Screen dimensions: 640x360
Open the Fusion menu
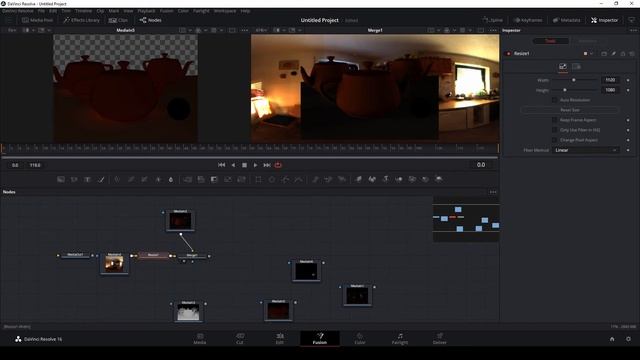pos(167,11)
